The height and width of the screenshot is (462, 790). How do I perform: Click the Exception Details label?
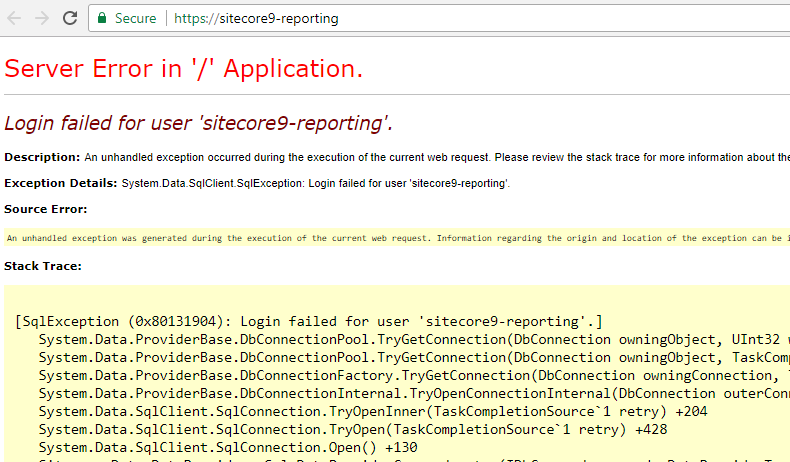(x=60, y=183)
